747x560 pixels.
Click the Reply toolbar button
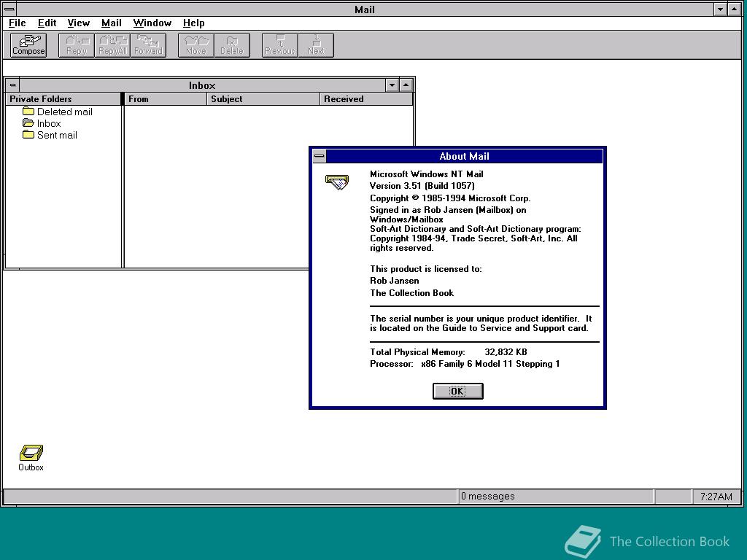(x=76, y=45)
